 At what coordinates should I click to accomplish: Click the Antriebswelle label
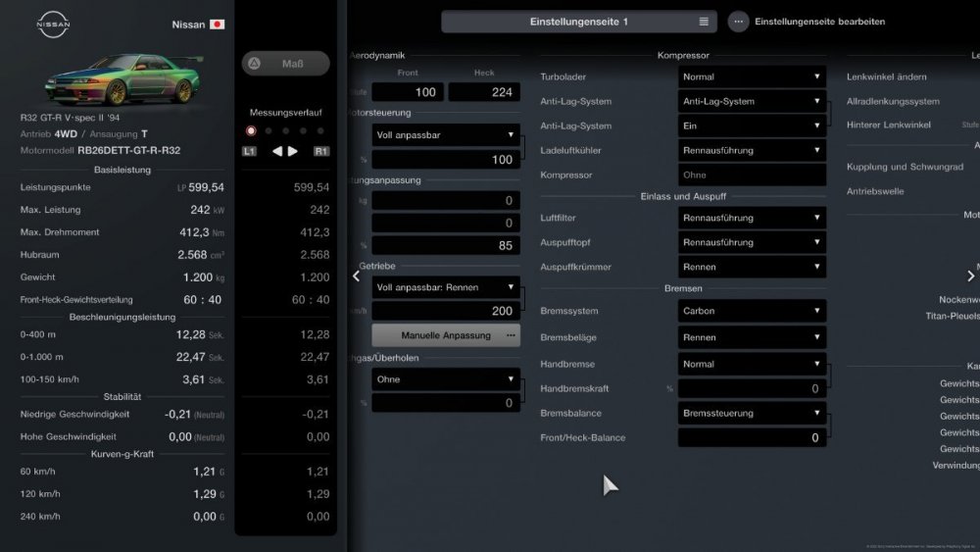875,190
